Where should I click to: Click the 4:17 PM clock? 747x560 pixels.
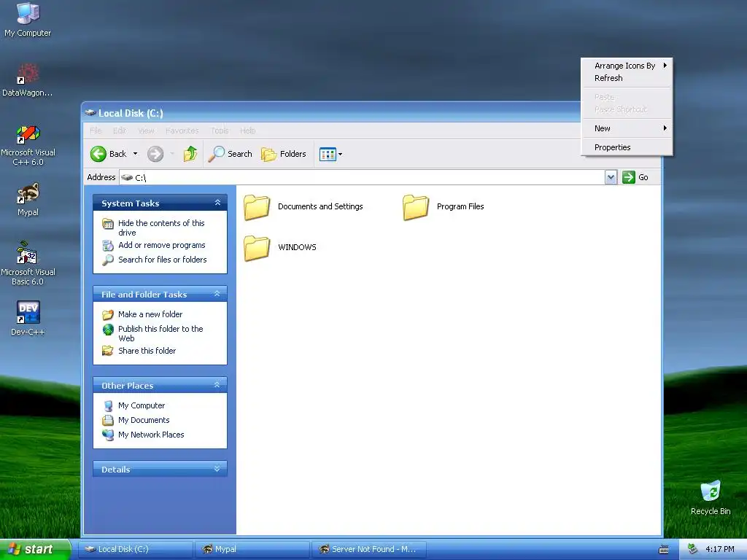click(720, 550)
